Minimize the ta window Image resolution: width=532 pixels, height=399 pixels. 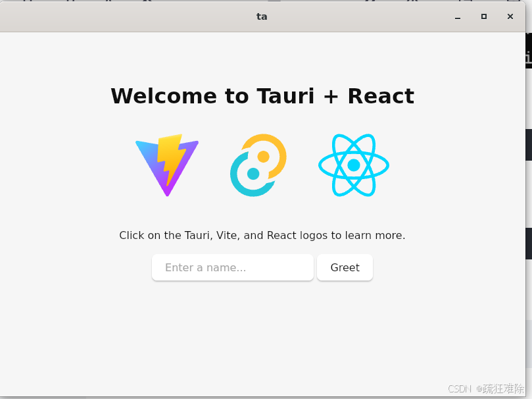click(458, 16)
